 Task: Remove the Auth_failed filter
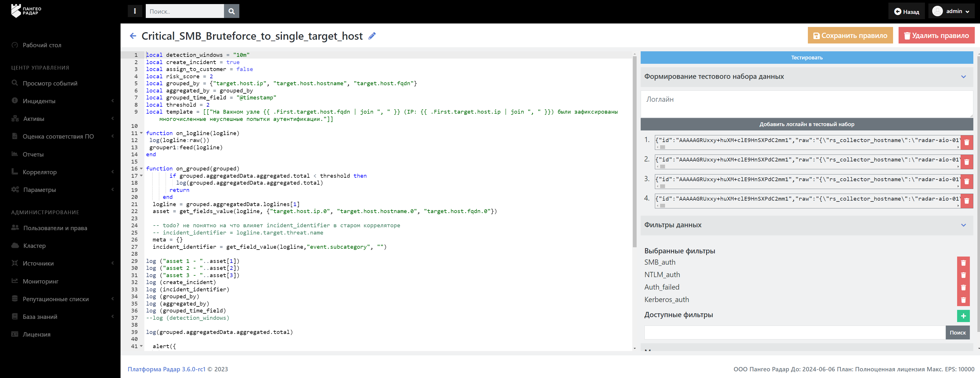(963, 287)
